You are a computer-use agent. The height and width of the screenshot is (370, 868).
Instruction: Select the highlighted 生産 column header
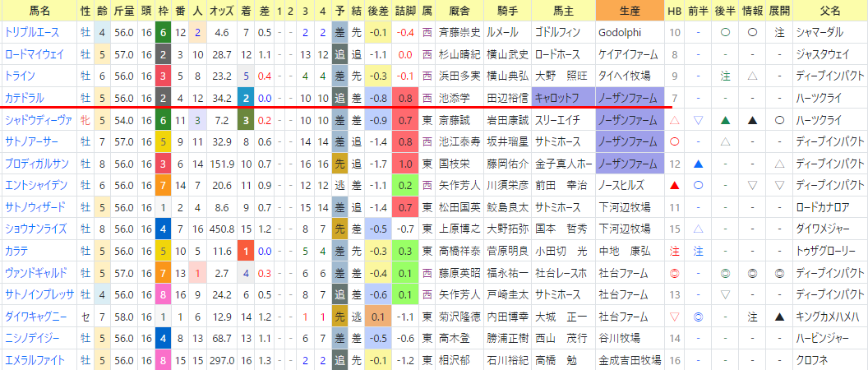630,11
